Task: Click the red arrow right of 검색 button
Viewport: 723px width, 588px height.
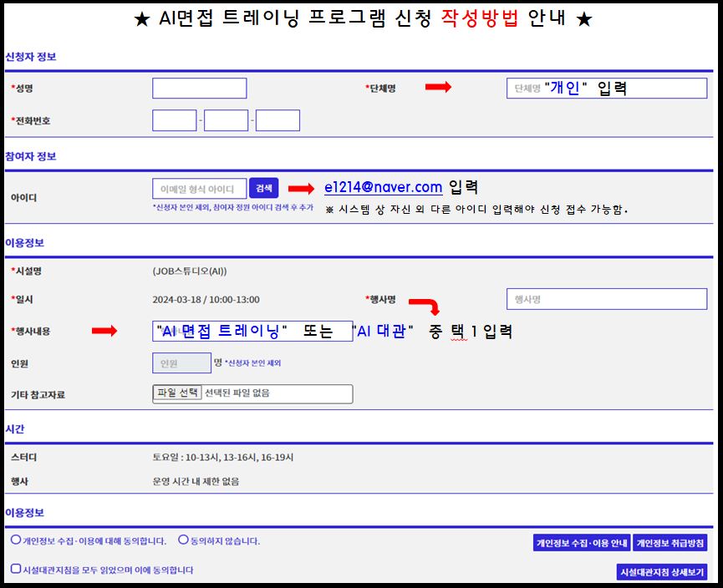Action: click(300, 189)
